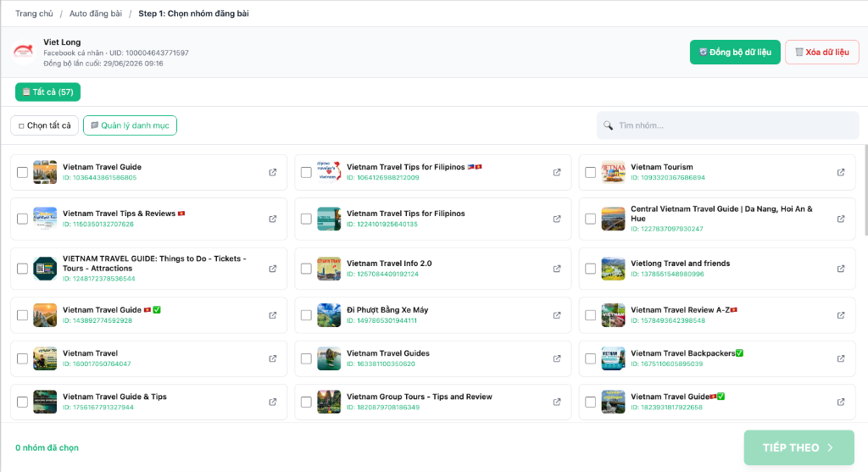Click the search magnifier icon
868x472 pixels.
click(x=608, y=125)
